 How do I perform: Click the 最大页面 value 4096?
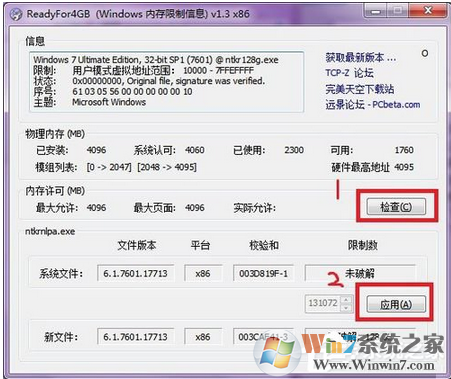click(x=195, y=208)
